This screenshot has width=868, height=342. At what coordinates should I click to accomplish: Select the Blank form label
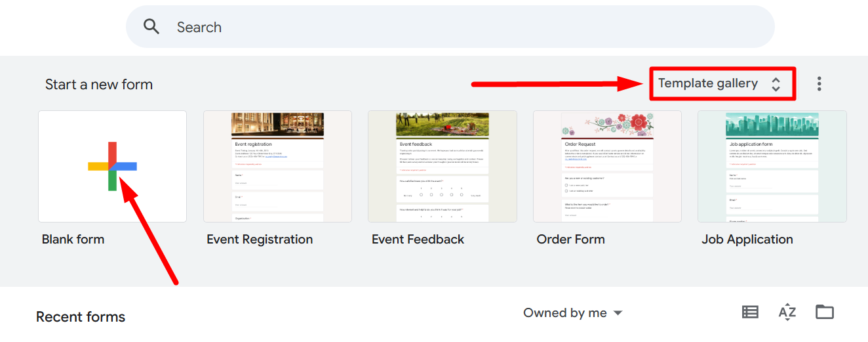pos(73,240)
